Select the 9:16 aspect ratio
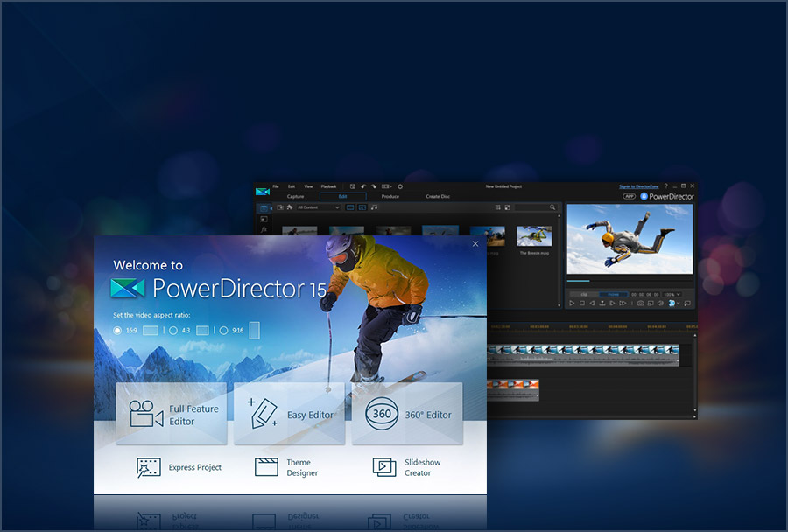The width and height of the screenshot is (788, 532). click(223, 331)
